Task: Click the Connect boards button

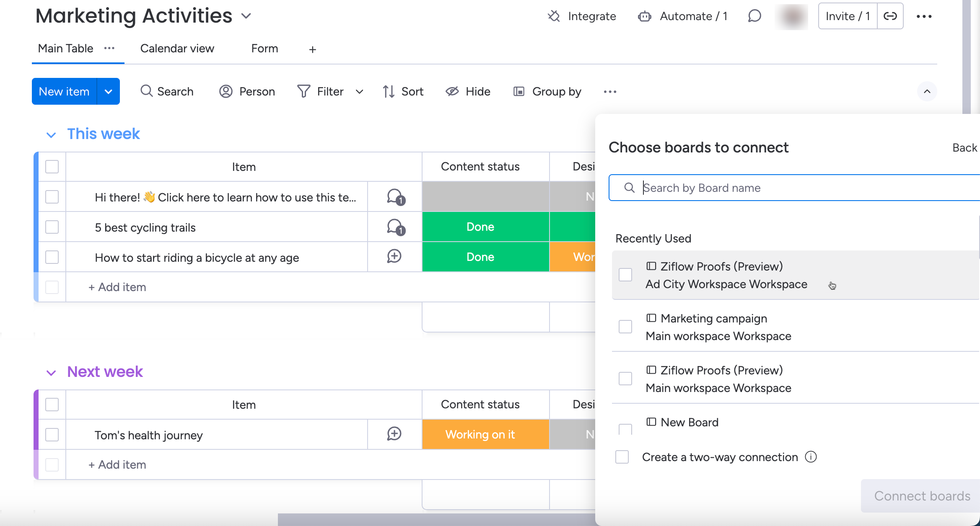Action: [x=921, y=496]
